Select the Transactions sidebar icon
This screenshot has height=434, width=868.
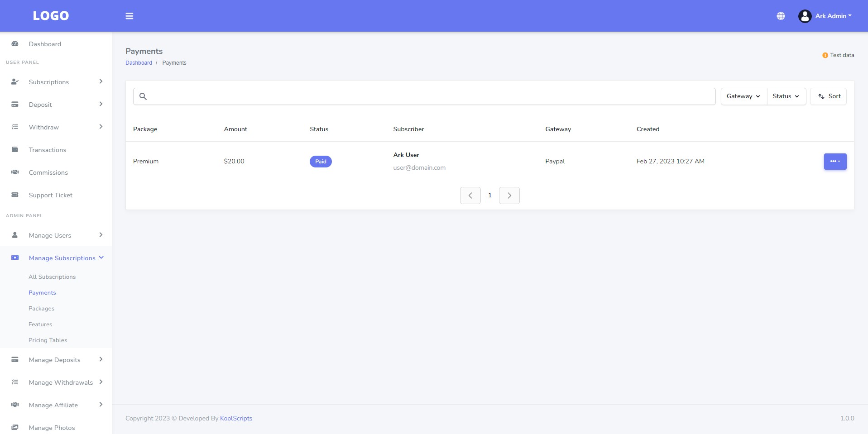coord(15,149)
